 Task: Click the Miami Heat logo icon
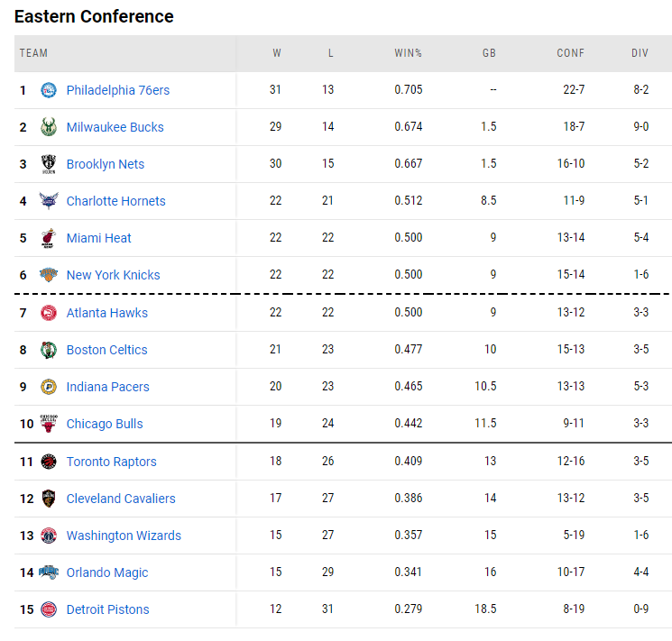tap(49, 238)
